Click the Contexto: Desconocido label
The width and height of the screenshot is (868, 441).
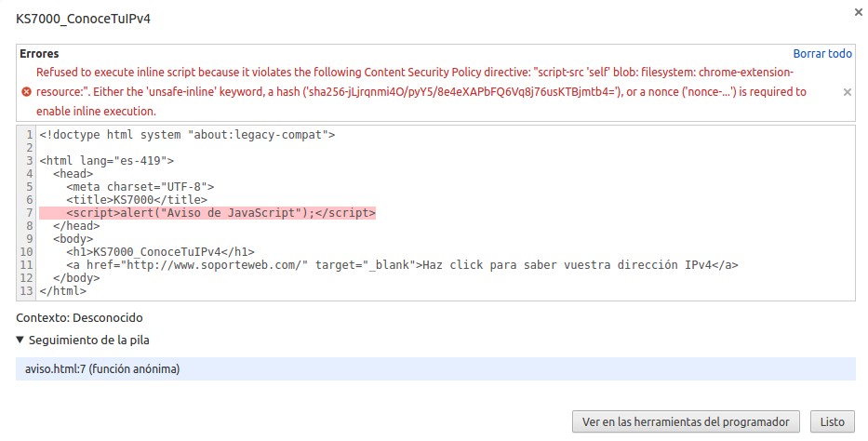click(x=79, y=317)
